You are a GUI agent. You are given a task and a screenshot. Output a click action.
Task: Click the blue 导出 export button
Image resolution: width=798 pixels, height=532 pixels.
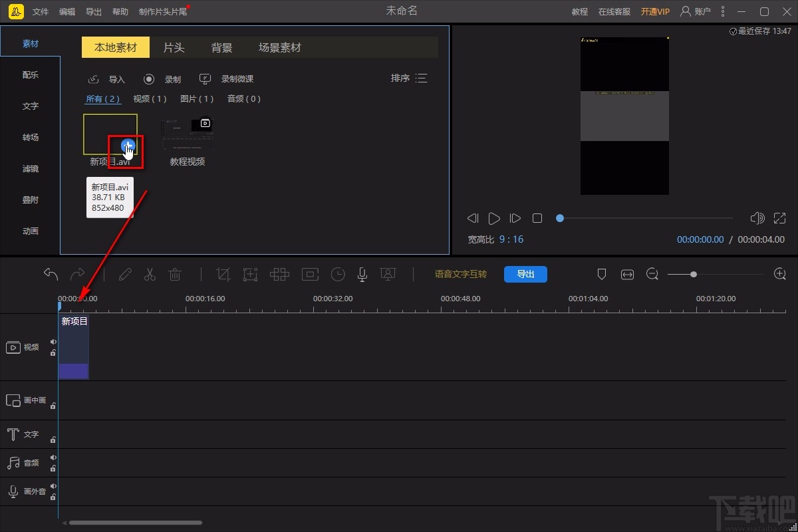[x=525, y=274]
